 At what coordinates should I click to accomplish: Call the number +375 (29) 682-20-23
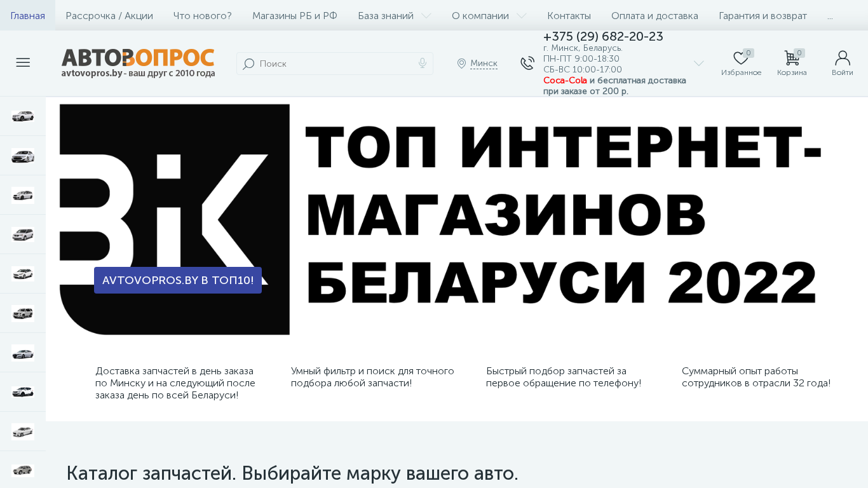click(603, 36)
